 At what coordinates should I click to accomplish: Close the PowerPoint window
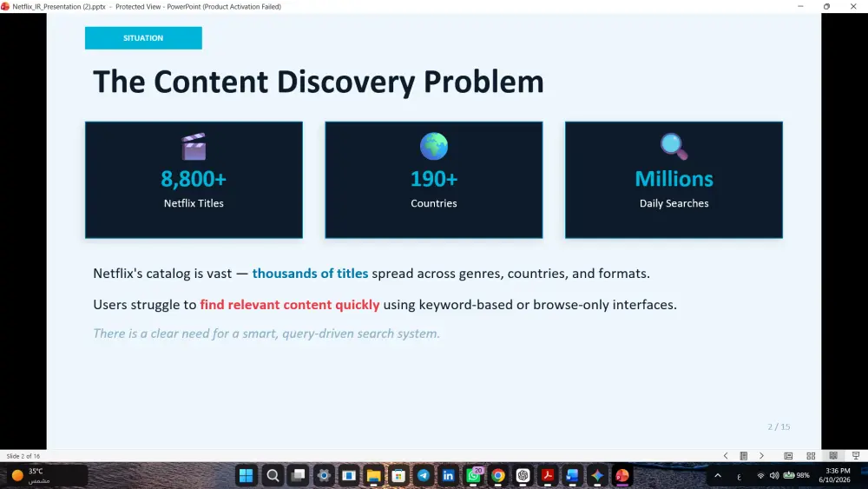[853, 7]
